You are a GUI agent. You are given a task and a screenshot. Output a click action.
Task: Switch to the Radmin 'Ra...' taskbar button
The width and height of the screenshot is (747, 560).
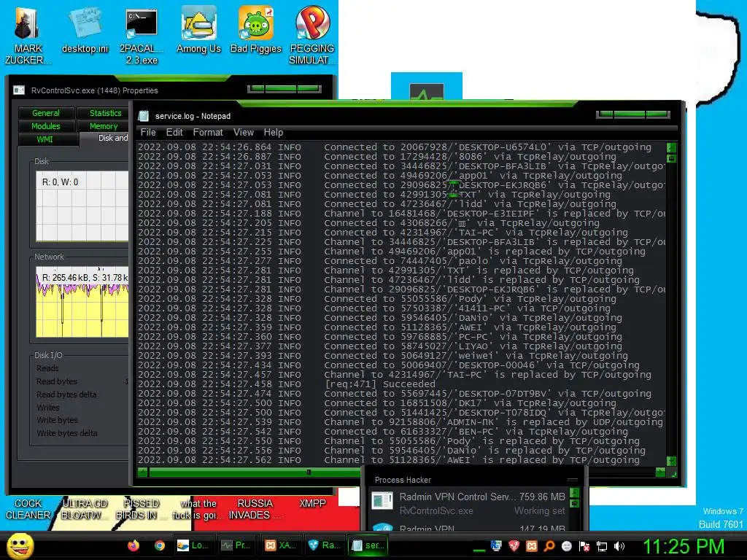click(x=324, y=545)
